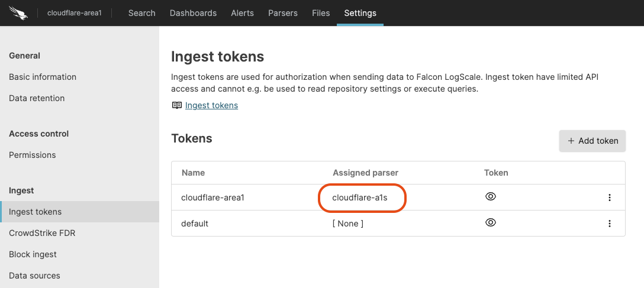Click the default token name cell

coord(195,224)
